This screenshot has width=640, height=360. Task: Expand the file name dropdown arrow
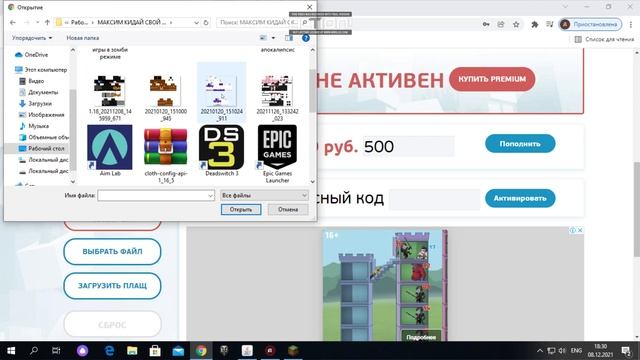click(x=211, y=196)
